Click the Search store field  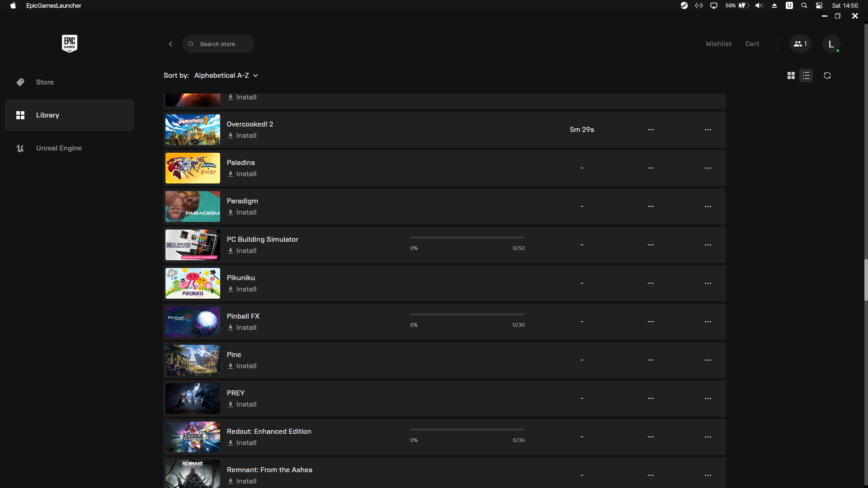[218, 44]
